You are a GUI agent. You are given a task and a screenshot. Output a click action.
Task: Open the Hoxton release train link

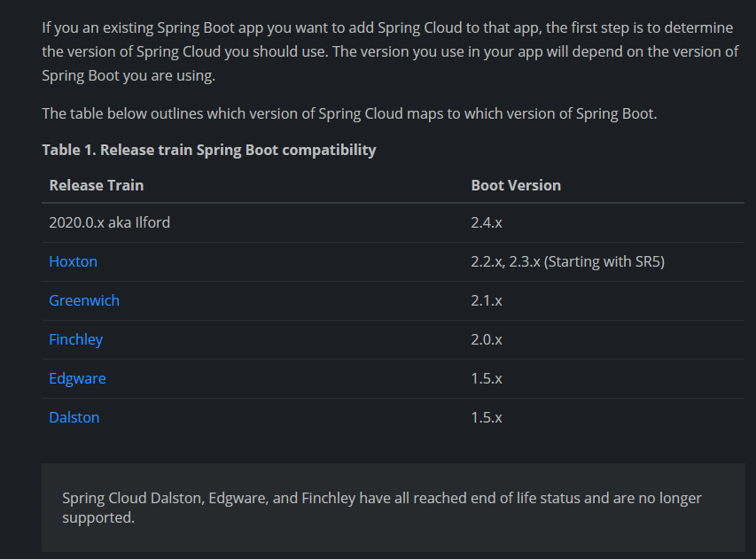[x=74, y=261]
